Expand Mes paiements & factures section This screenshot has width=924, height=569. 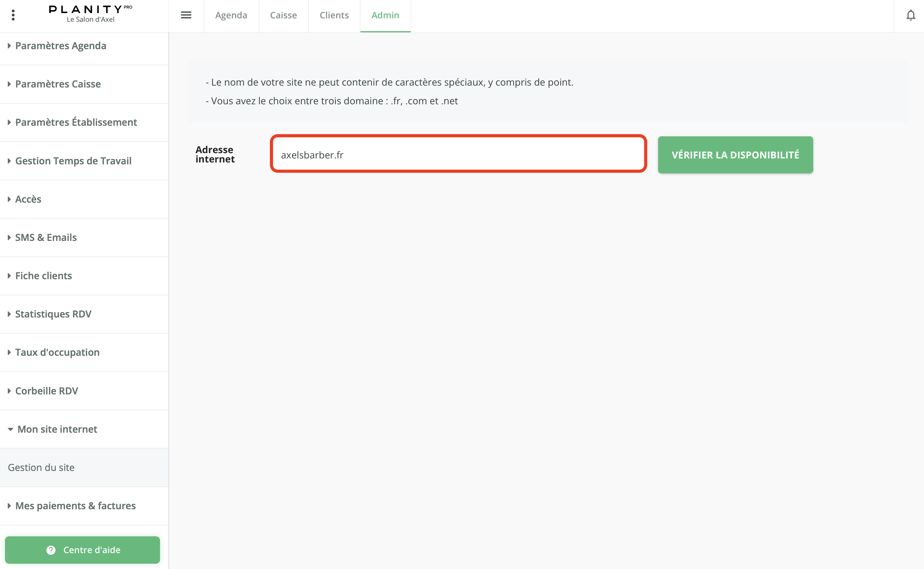click(x=75, y=506)
